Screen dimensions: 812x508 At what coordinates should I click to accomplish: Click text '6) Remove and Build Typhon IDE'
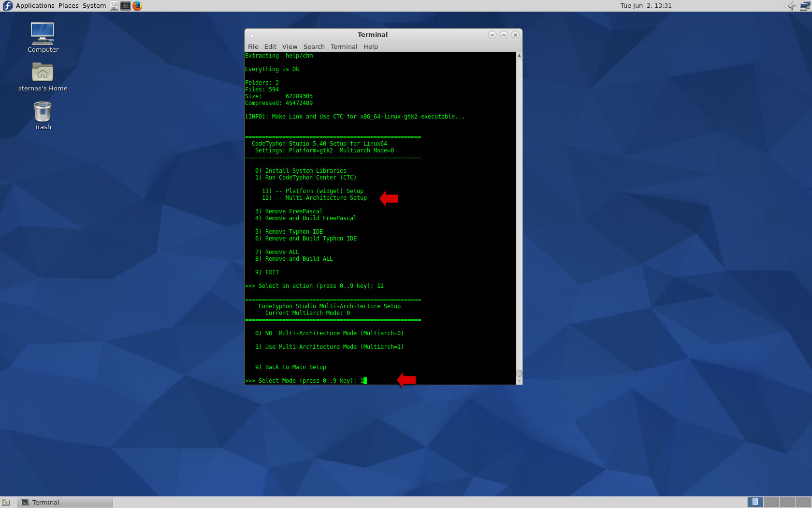click(x=306, y=239)
